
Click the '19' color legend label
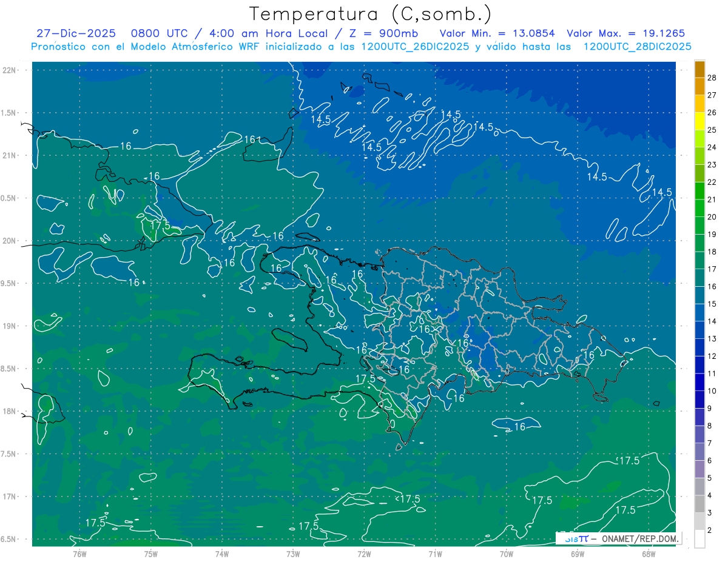point(712,234)
